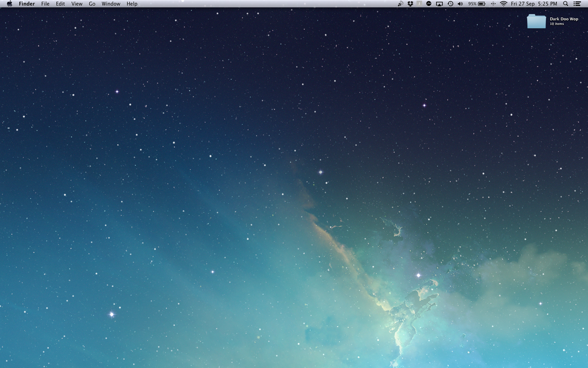Open the Apple menu
588x368 pixels.
pos(9,4)
